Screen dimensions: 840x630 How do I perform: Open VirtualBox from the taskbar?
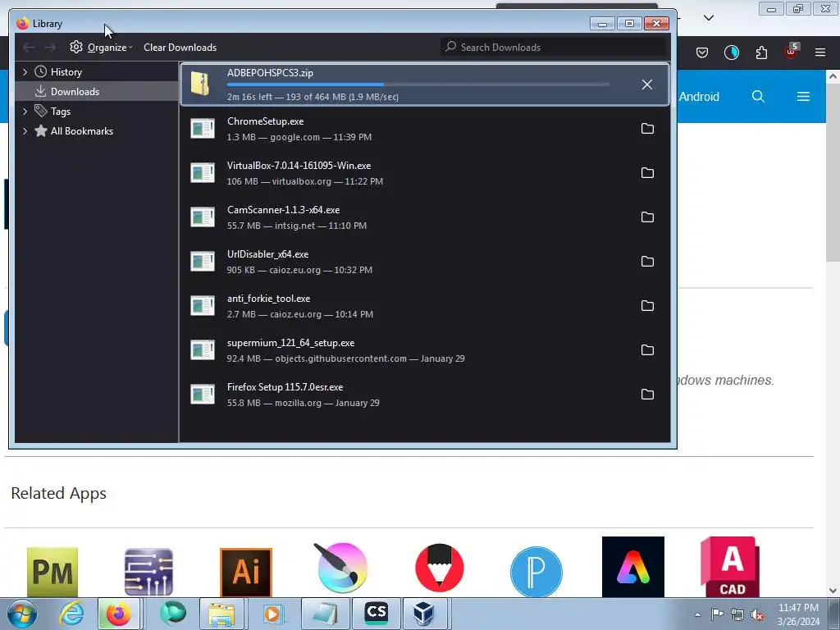click(424, 614)
